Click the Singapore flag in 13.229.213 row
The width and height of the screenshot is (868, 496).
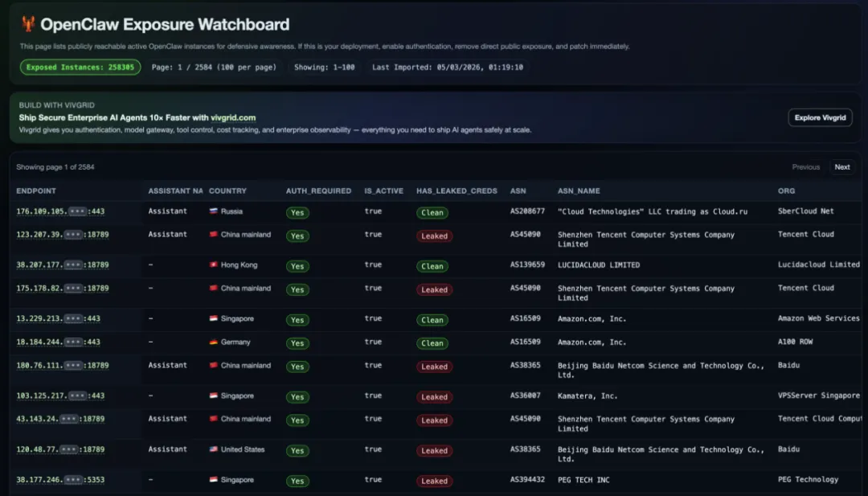click(213, 319)
